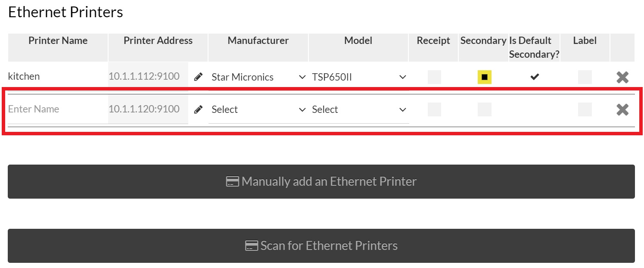The image size is (644, 268).
Task: Open the Star Micronics manufacturer dropdown
Action: (x=258, y=77)
